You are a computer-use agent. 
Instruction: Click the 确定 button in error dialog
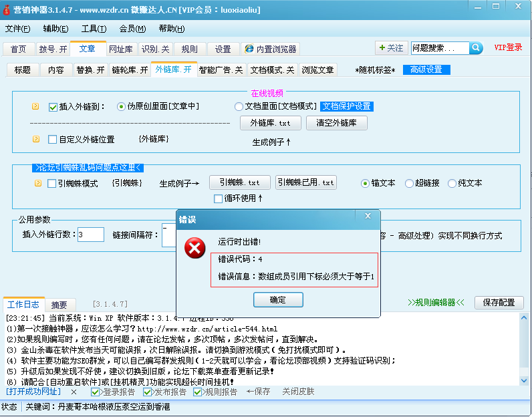[278, 300]
